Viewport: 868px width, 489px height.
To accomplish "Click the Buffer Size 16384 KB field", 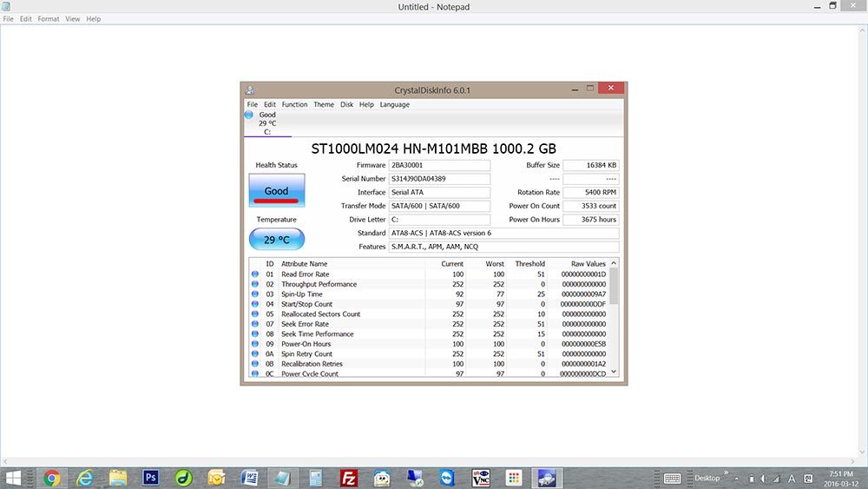I will click(x=590, y=165).
